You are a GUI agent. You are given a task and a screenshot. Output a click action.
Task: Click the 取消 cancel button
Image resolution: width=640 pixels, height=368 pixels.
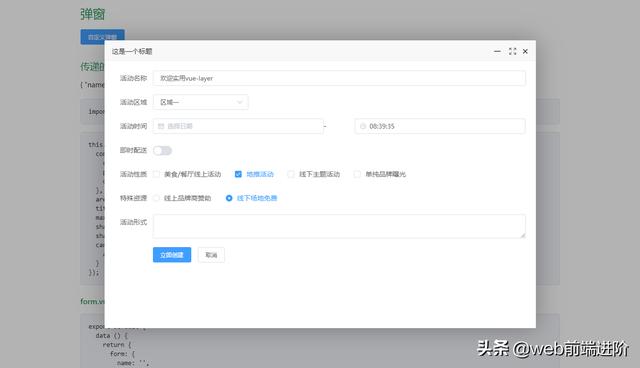pos(211,255)
